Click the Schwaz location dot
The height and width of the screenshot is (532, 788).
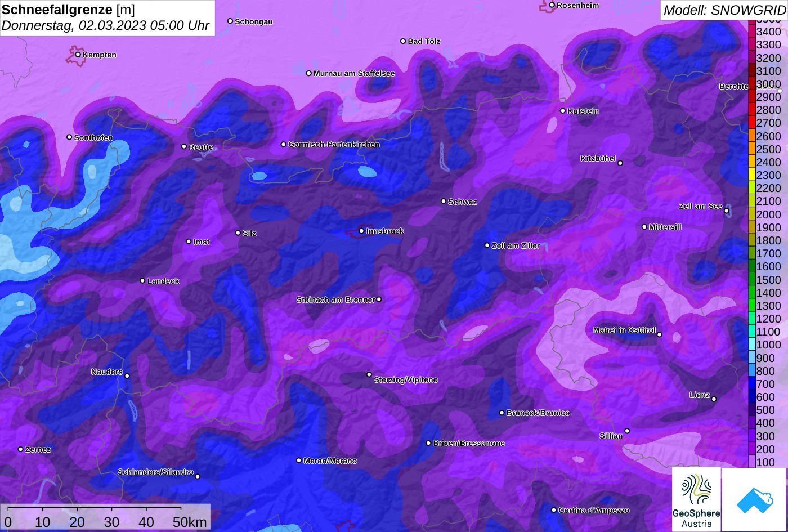[x=444, y=201]
